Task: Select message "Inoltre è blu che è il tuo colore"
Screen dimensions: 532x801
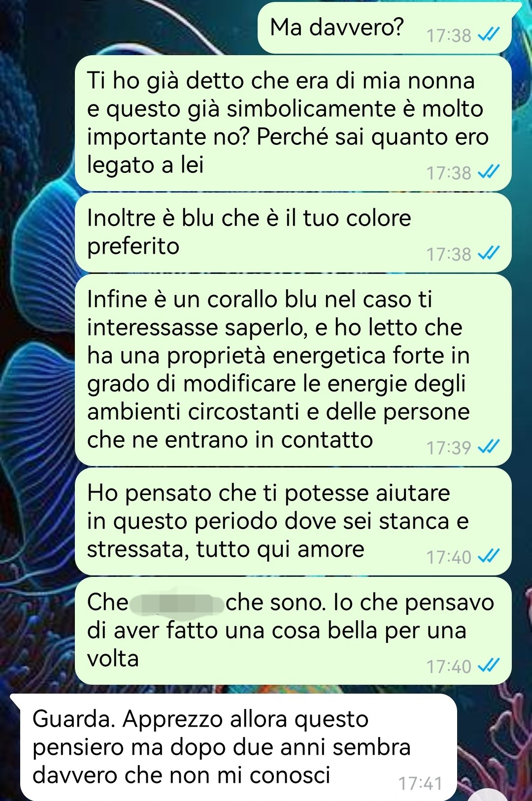Action: (293, 233)
